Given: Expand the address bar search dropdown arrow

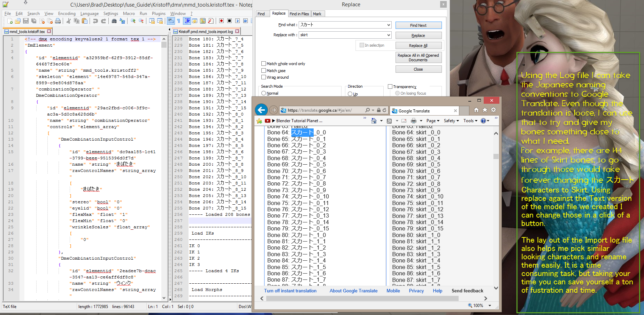Looking at the screenshot, I should coord(373,110).
